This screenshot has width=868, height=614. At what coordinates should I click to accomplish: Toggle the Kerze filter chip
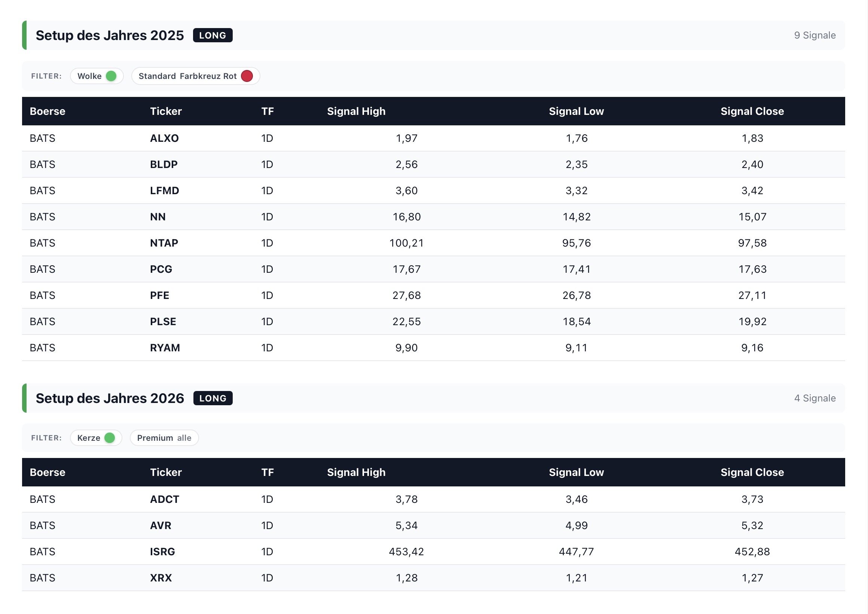point(89,438)
